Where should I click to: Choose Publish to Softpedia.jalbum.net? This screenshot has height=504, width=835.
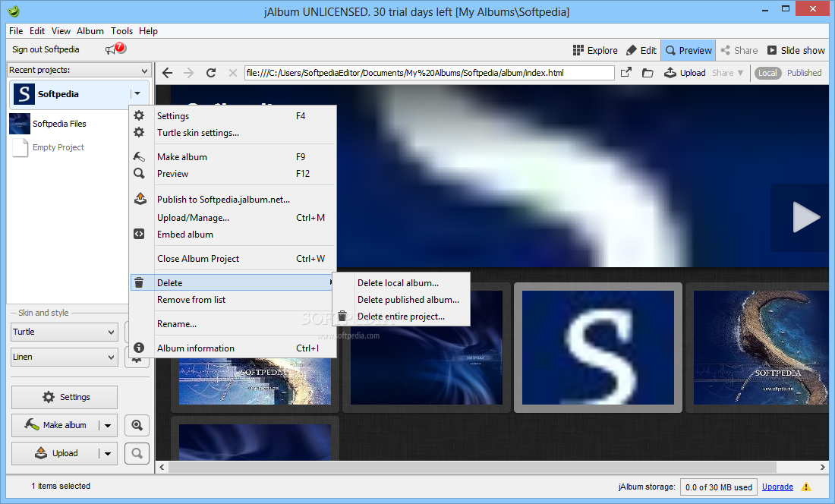pos(233,200)
